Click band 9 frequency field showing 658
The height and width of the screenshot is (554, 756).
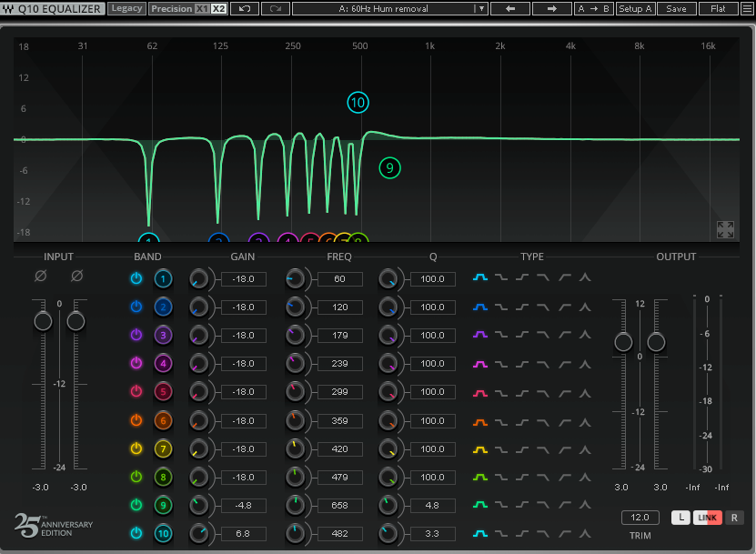[x=340, y=505]
